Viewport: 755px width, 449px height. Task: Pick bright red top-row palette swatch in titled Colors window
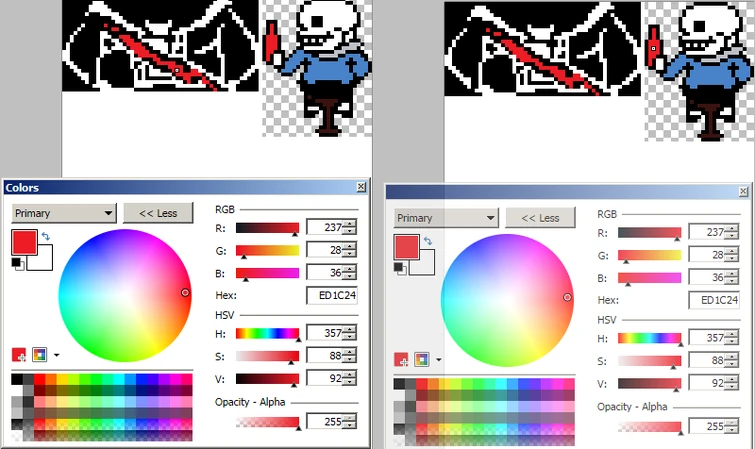pos(39,380)
